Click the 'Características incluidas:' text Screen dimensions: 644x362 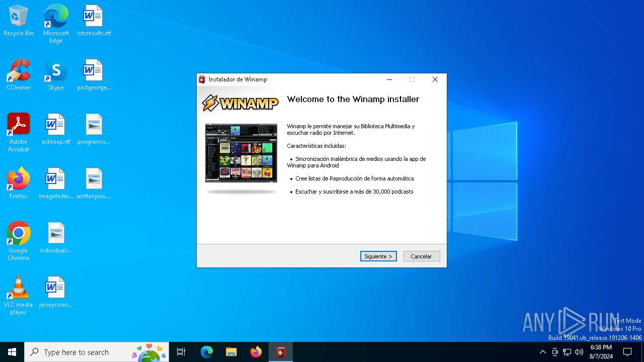316,146
